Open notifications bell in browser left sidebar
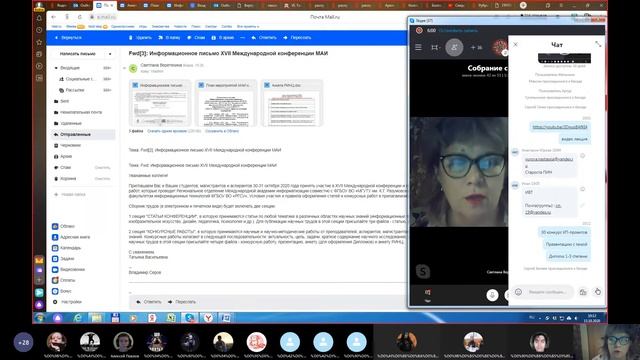This screenshot has width=640, height=360. coord(39,18)
